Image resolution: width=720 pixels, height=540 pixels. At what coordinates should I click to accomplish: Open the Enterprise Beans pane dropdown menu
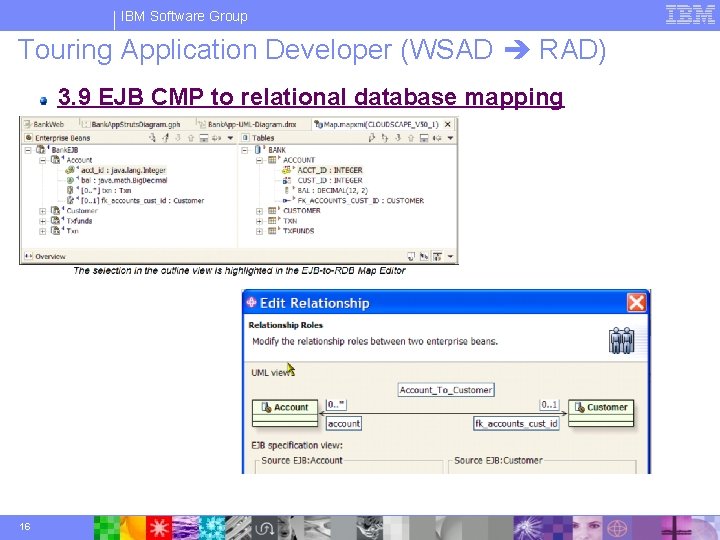230,138
